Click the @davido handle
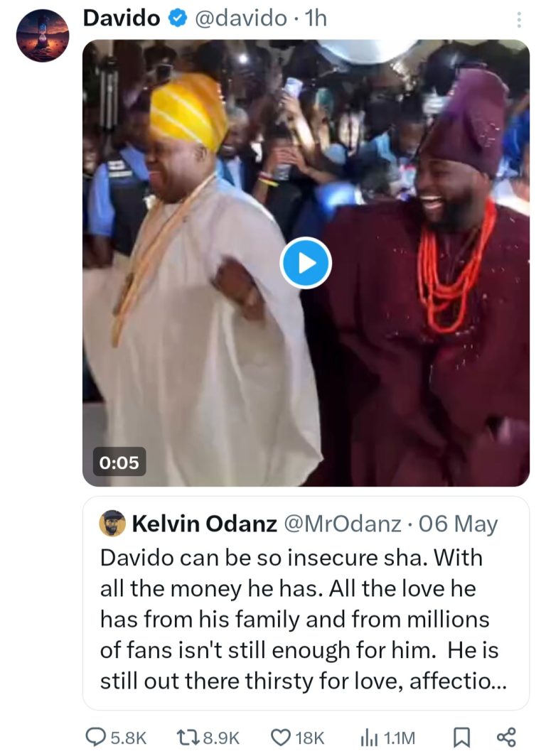 (240, 18)
